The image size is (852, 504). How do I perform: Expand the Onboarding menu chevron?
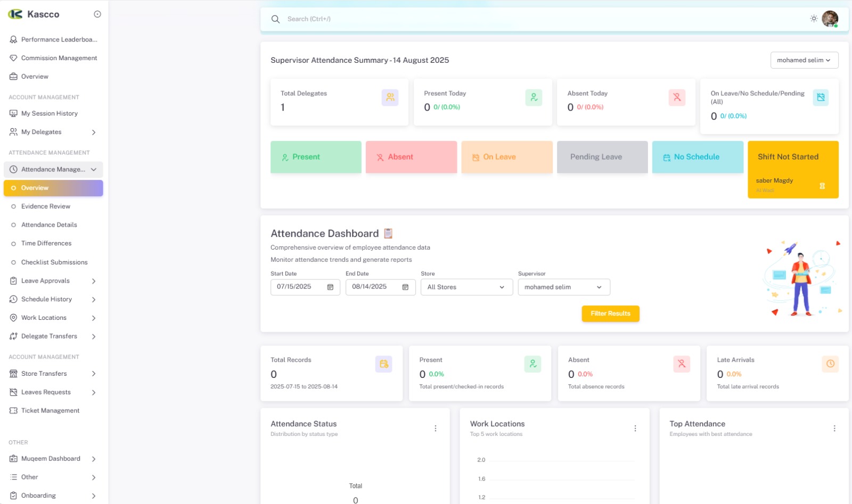click(94, 496)
